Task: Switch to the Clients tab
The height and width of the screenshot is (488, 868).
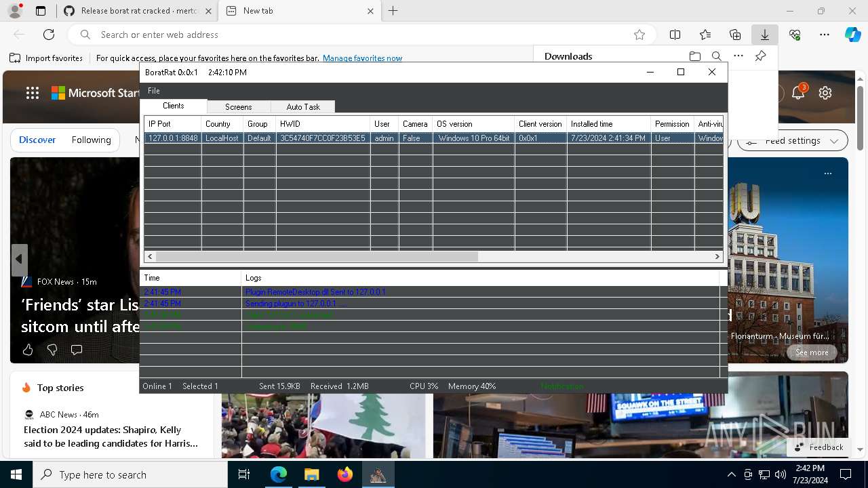Action: coord(174,106)
